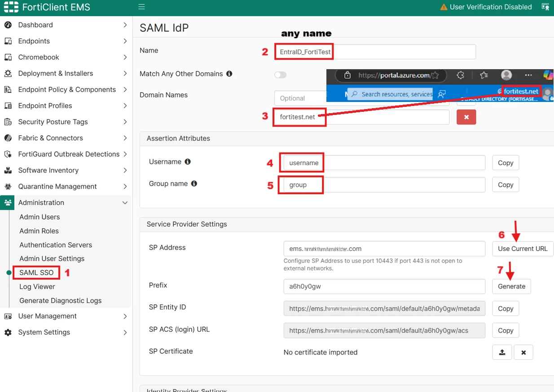Click the User Verification Disabled warning icon
The image size is (554, 392).
tap(444, 7)
